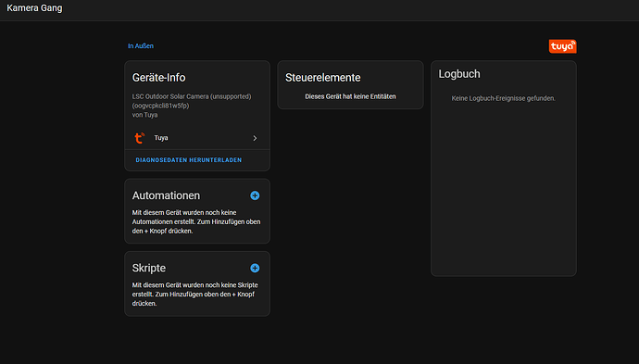Click the small Tuya integration icon
The image size is (639, 364).
point(139,138)
